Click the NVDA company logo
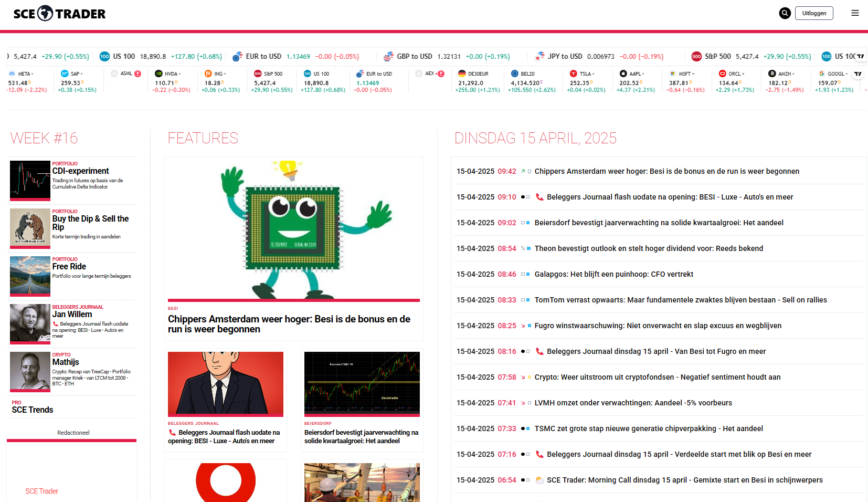 click(158, 74)
